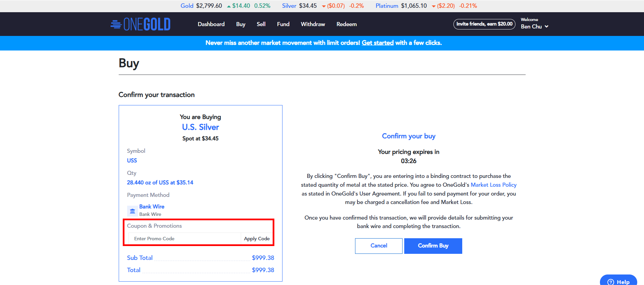
Task: Apply the promo code with Apply Code
Action: pyautogui.click(x=257, y=239)
